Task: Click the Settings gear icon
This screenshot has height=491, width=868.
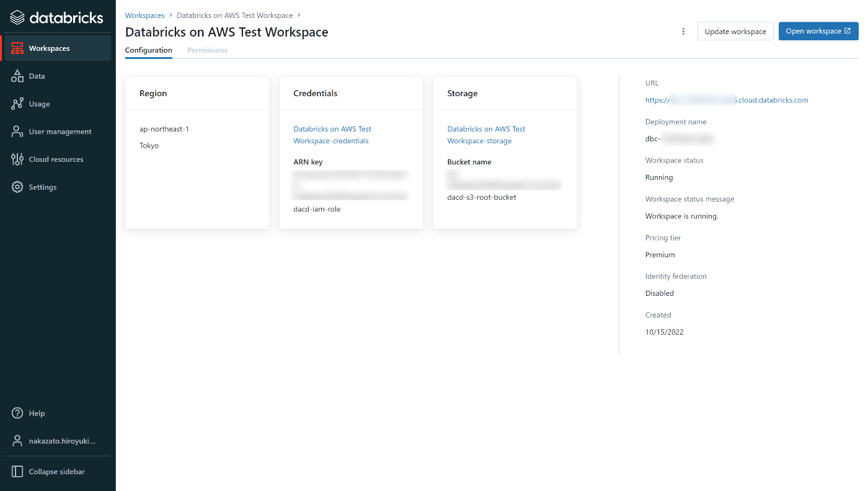Action: click(17, 187)
